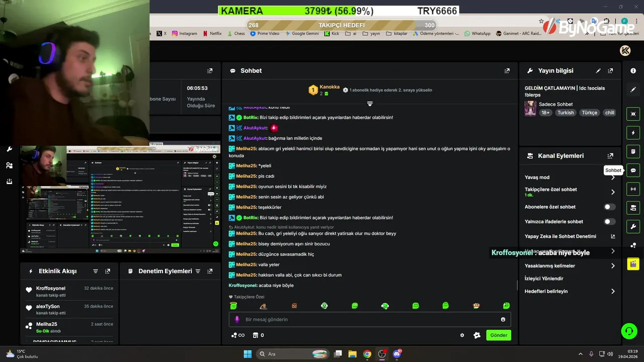Open the Netflix bookmark
This screenshot has height=362, width=644.
pos(212,34)
